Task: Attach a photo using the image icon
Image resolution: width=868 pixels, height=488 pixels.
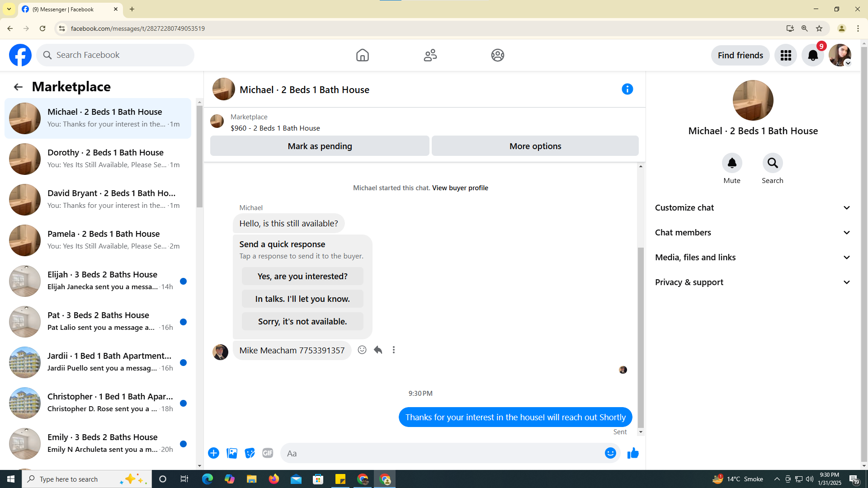Action: pyautogui.click(x=232, y=453)
